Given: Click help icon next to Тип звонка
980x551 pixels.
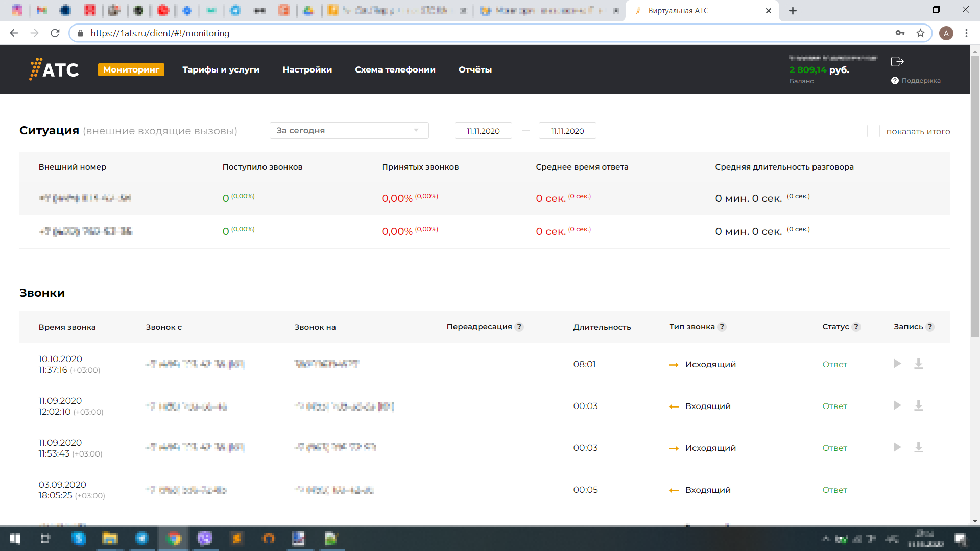Looking at the screenshot, I should click(722, 327).
